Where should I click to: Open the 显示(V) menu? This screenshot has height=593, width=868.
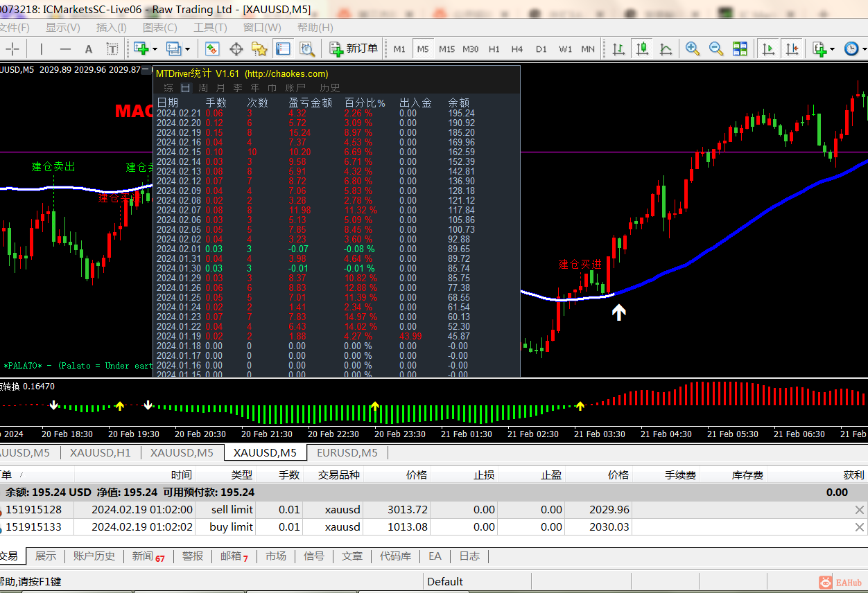tap(63, 27)
